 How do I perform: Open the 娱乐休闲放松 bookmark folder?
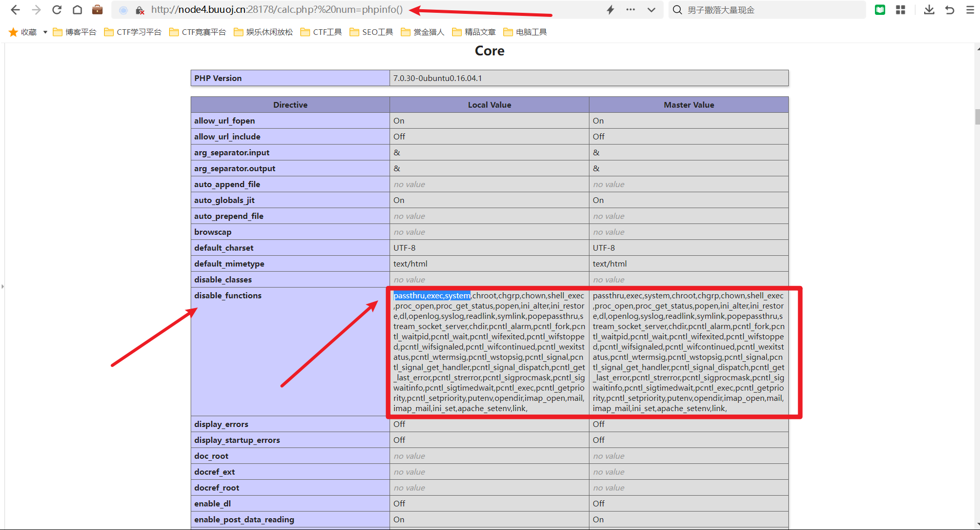(263, 32)
